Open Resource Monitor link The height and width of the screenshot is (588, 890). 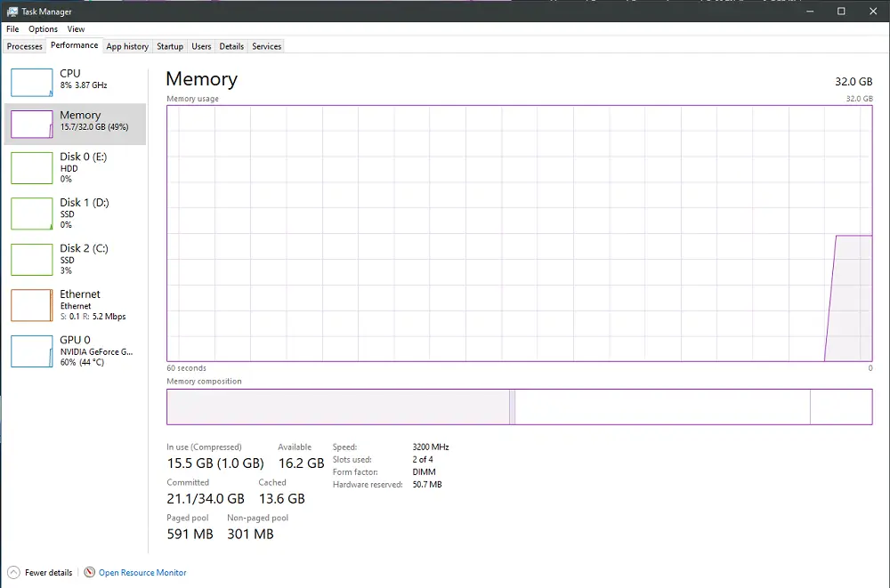(142, 573)
